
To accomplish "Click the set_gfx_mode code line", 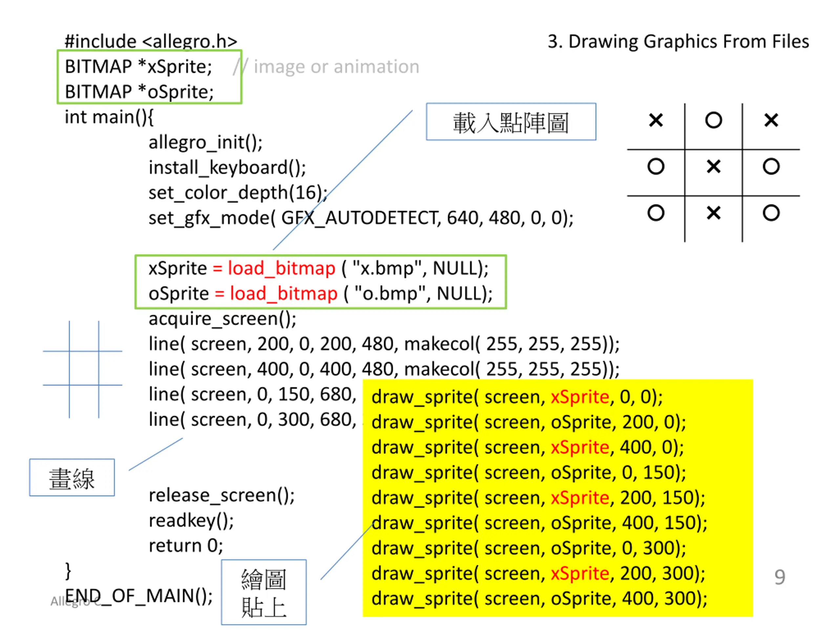I will 361,218.
